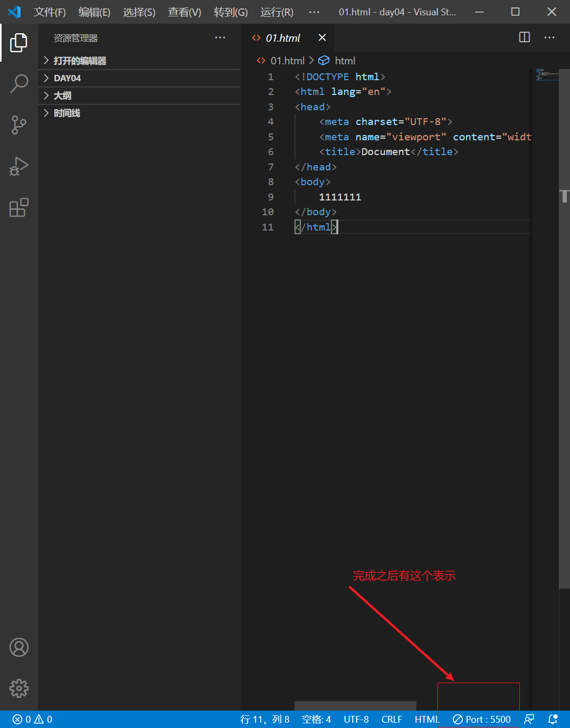Expand the DAY04 folder section
The image size is (570, 728).
[67, 78]
